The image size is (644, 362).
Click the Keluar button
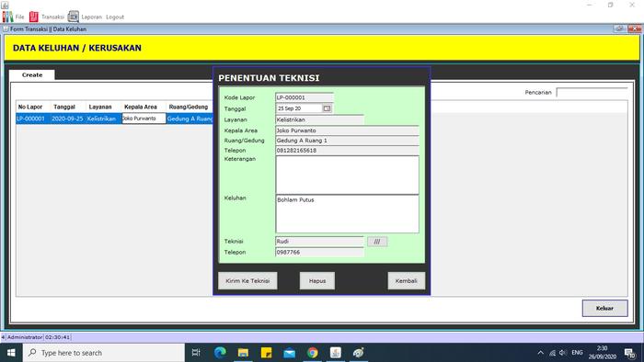click(604, 309)
